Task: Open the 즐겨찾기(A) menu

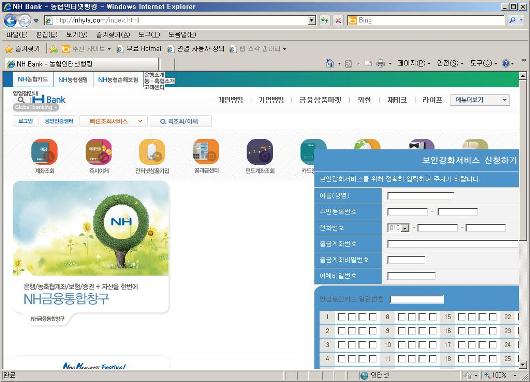Action: tap(113, 34)
